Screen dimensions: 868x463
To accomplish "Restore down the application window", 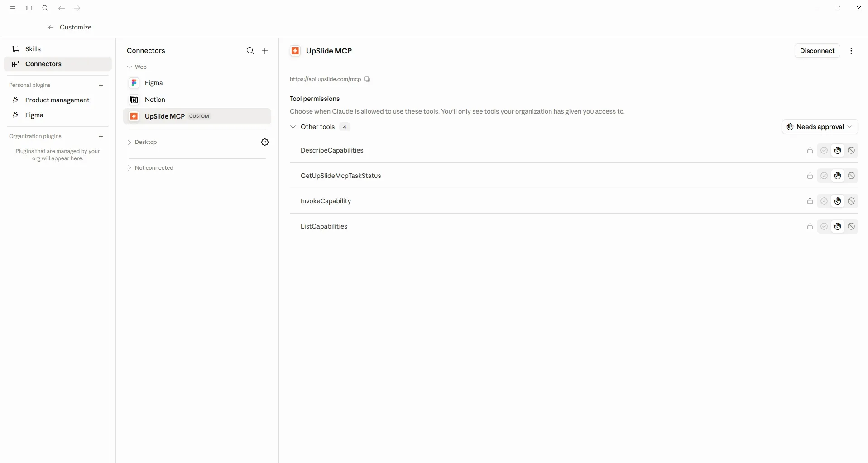I will click(x=838, y=8).
